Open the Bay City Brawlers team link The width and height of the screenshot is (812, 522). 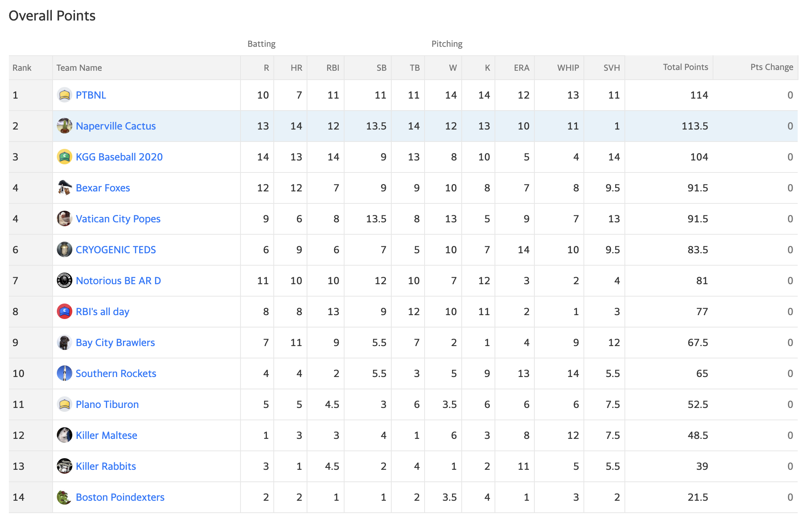pyautogui.click(x=115, y=343)
